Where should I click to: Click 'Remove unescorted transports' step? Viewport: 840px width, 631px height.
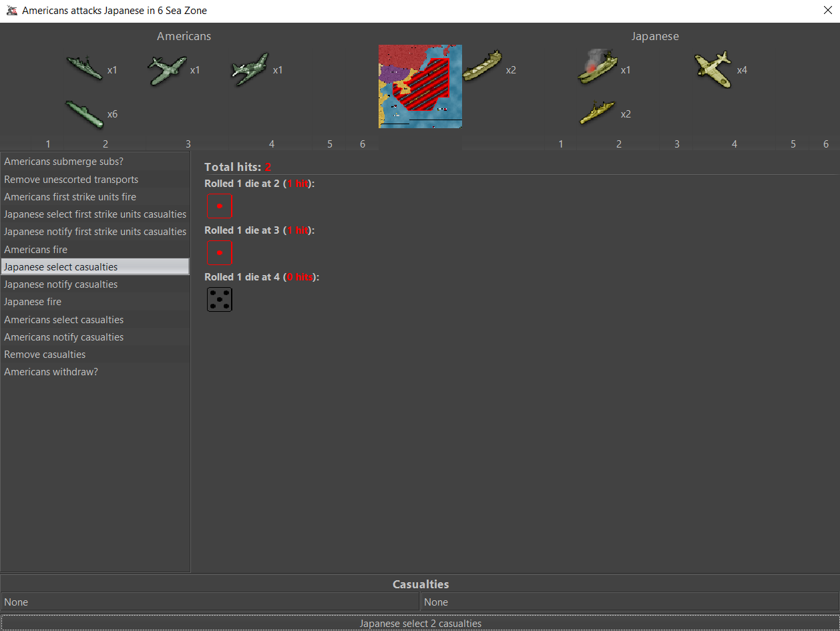point(71,180)
